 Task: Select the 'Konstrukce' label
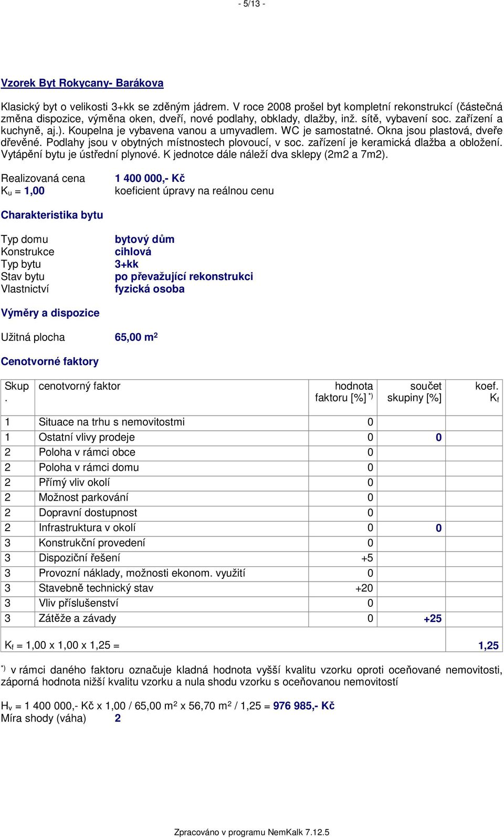coord(28,252)
